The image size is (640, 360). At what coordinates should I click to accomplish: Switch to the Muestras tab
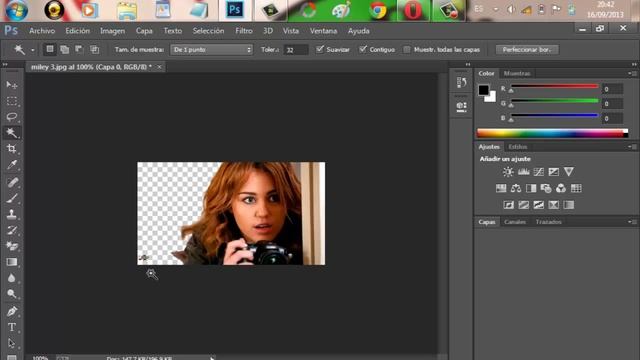tap(517, 73)
